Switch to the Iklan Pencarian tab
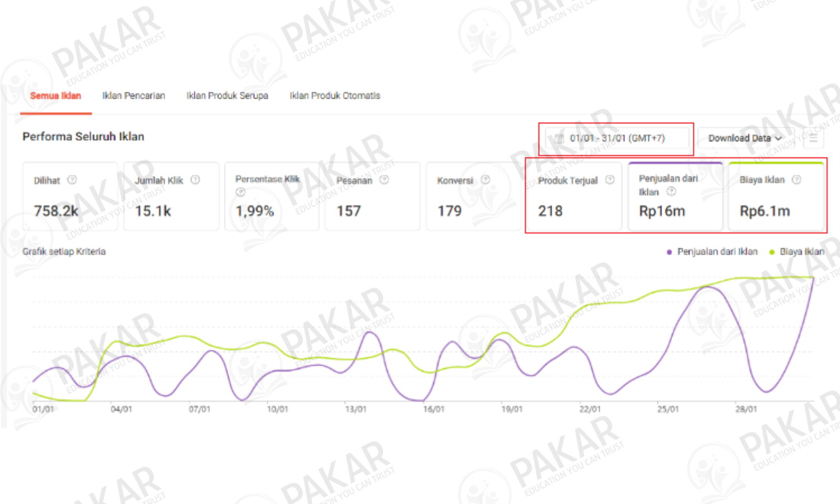 click(133, 96)
